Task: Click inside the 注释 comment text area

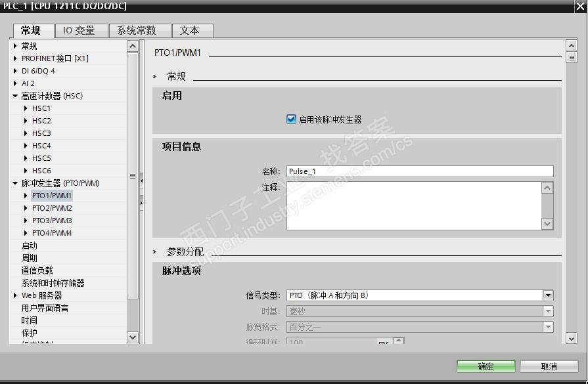Action: [x=414, y=205]
